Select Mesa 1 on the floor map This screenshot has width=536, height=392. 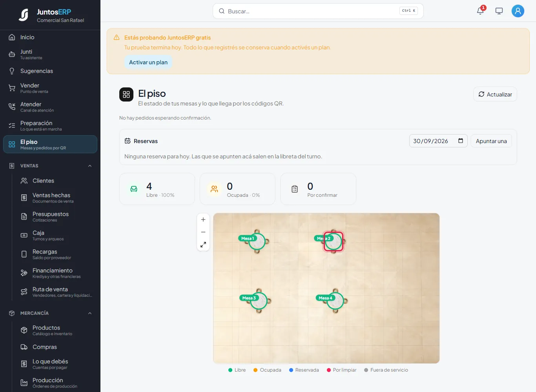257,241
